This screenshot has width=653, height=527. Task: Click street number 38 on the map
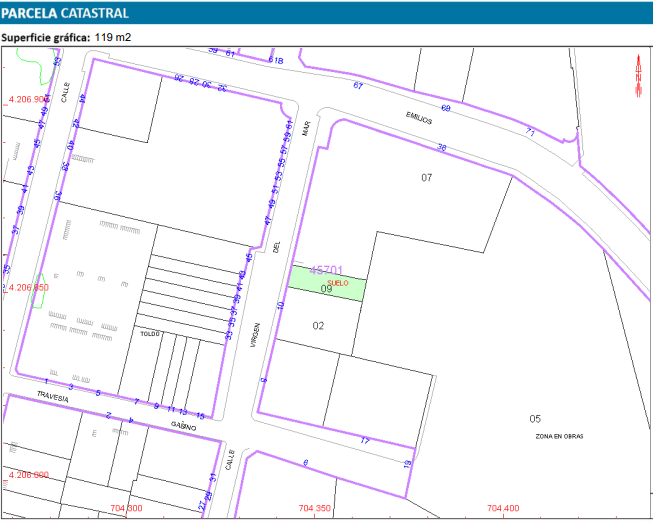point(441,149)
